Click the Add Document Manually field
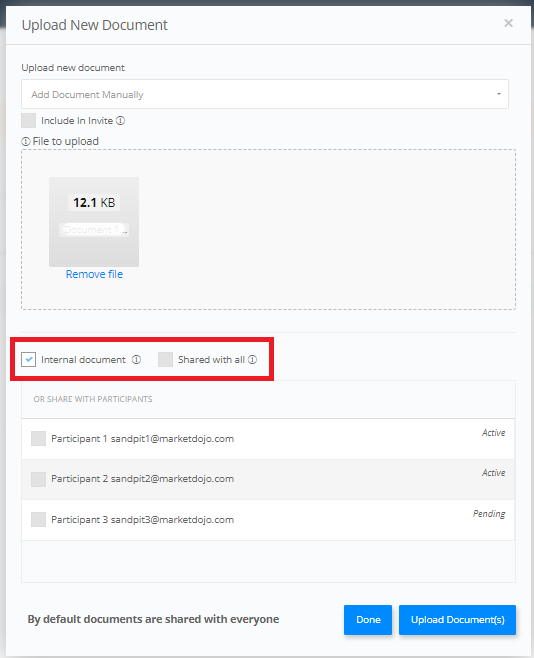This screenshot has width=534, height=658. [x=265, y=94]
